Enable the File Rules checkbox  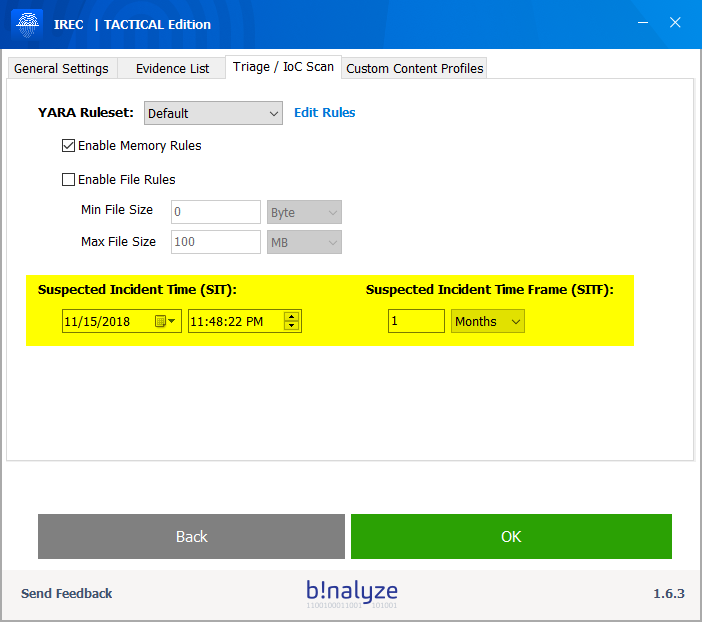pos(69,180)
